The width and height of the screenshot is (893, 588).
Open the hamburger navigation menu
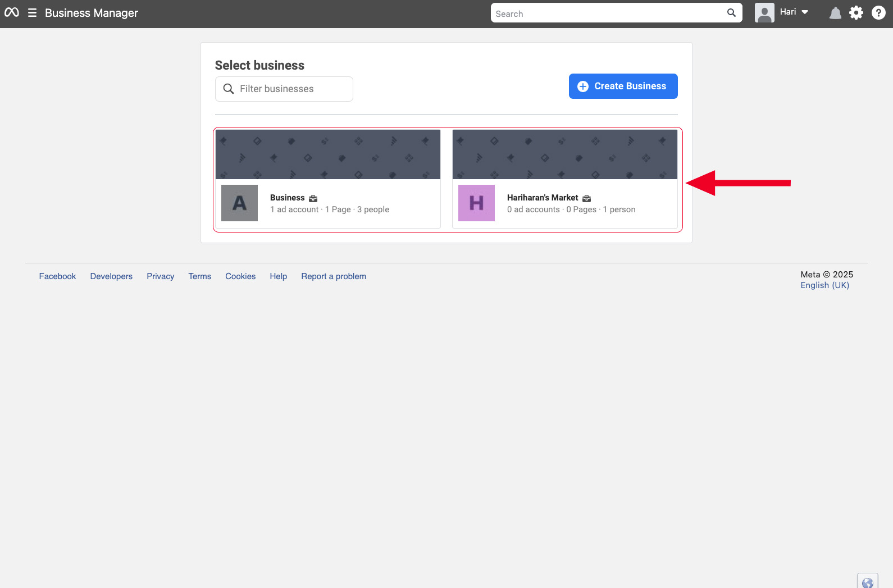[33, 12]
